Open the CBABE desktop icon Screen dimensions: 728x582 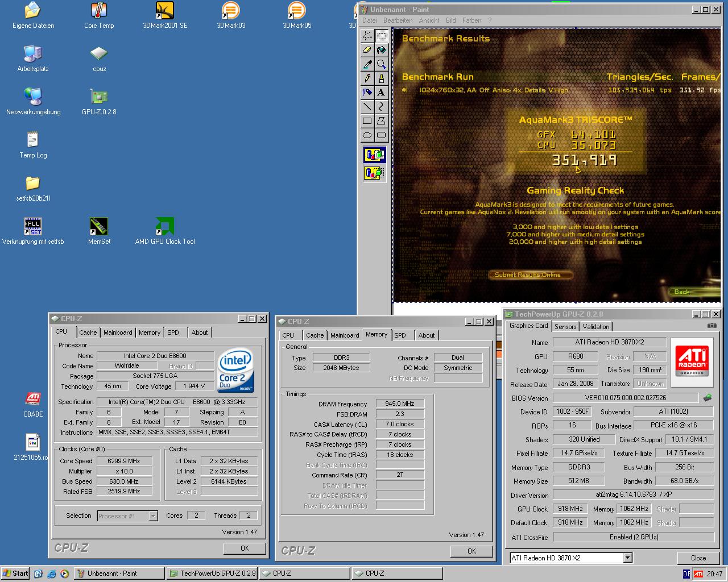pos(33,404)
